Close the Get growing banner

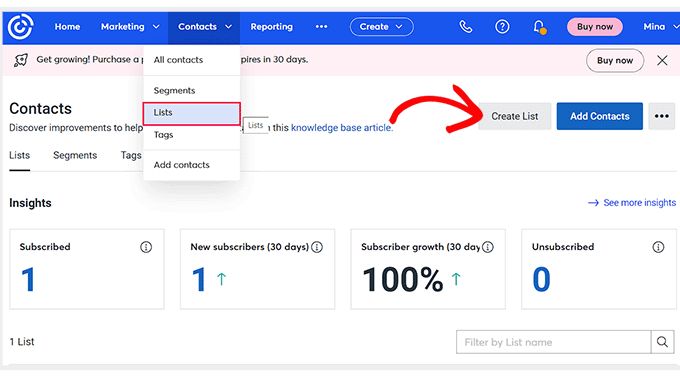point(662,60)
